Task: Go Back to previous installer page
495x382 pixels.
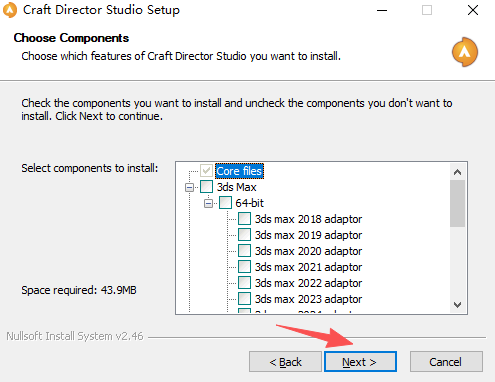Action: pyautogui.click(x=285, y=361)
